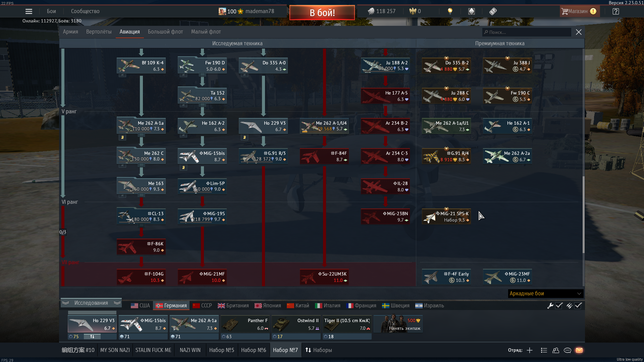Click the Поиск search field
Viewport: 644px width, 362px height.
click(527, 32)
